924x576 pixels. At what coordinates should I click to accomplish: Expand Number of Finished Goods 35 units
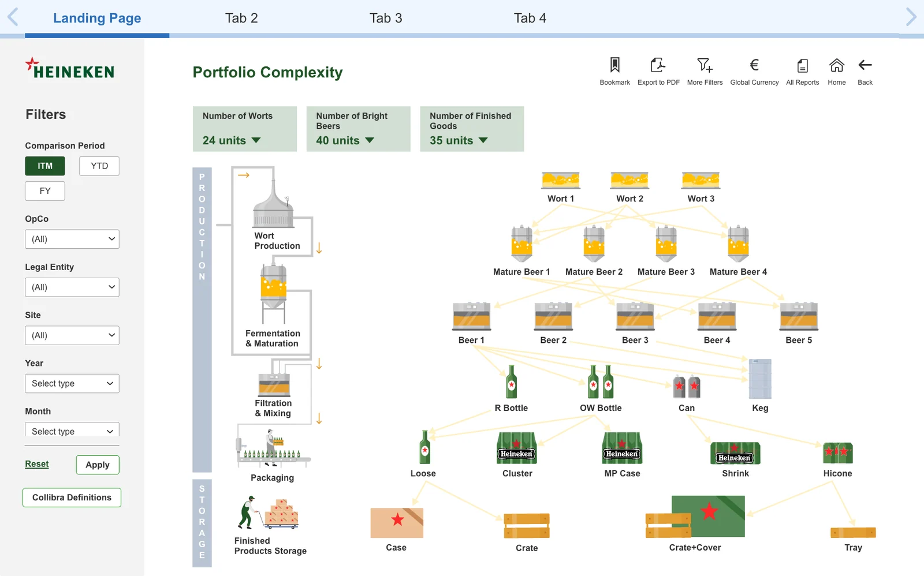472,129
